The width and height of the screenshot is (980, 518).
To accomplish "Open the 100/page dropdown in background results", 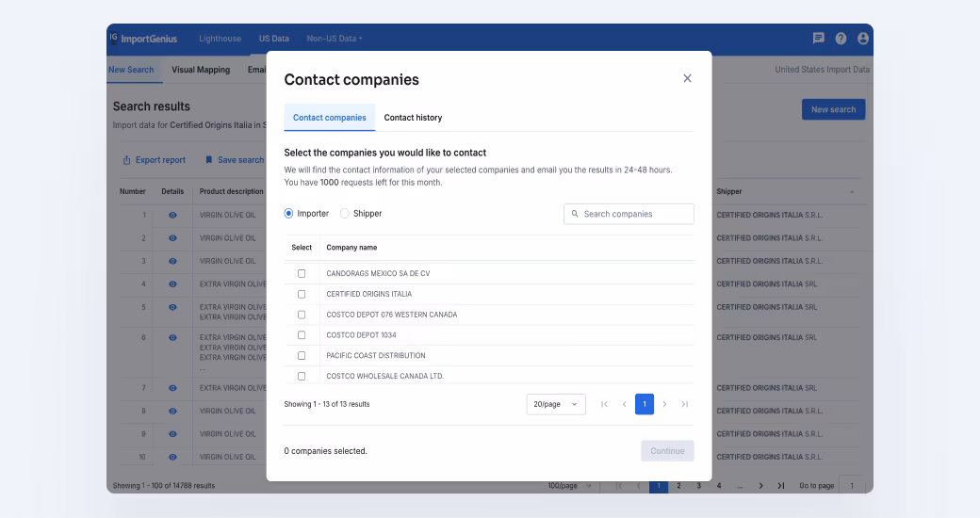I will point(569,486).
